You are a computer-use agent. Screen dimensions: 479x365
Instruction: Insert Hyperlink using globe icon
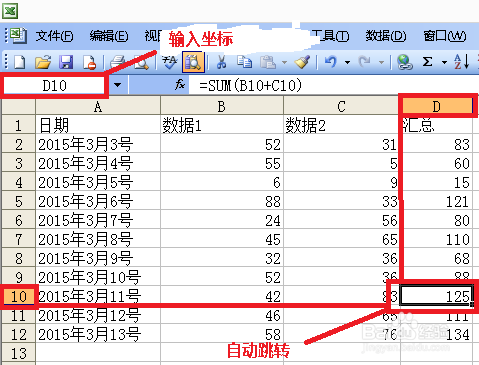tap(404, 62)
